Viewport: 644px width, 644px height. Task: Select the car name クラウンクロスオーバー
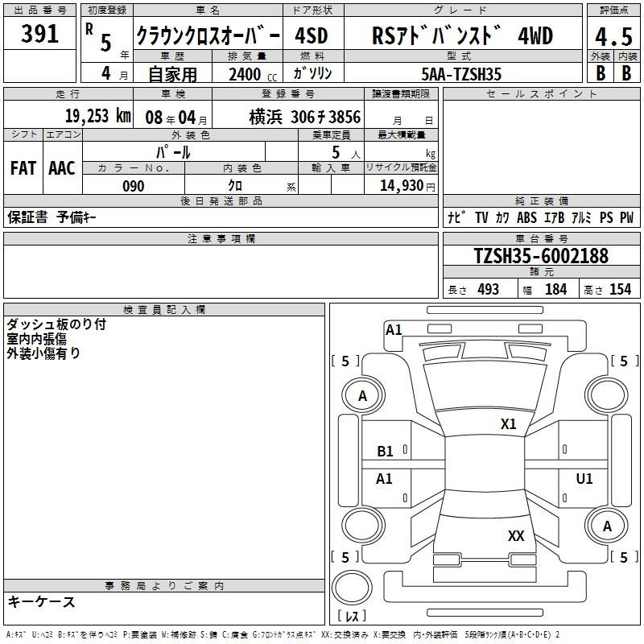(208, 35)
